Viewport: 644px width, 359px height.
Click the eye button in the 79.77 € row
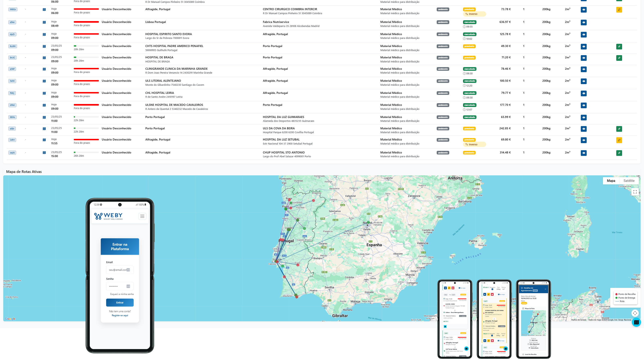pos(583,93)
